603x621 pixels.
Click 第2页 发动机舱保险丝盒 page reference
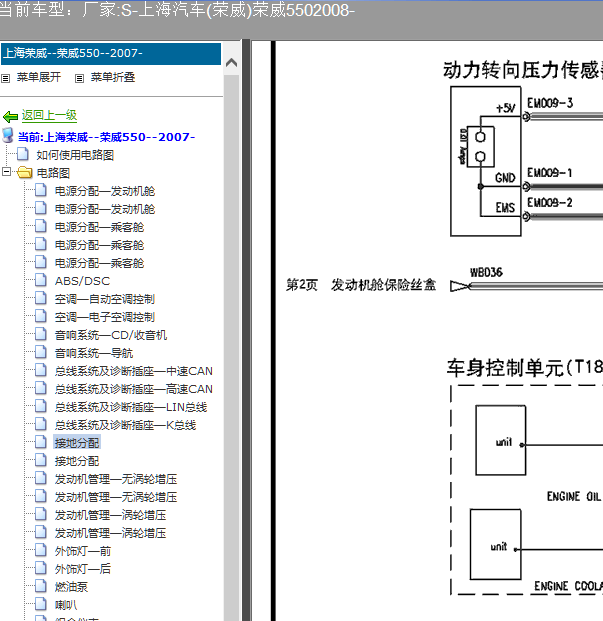[x=361, y=285]
